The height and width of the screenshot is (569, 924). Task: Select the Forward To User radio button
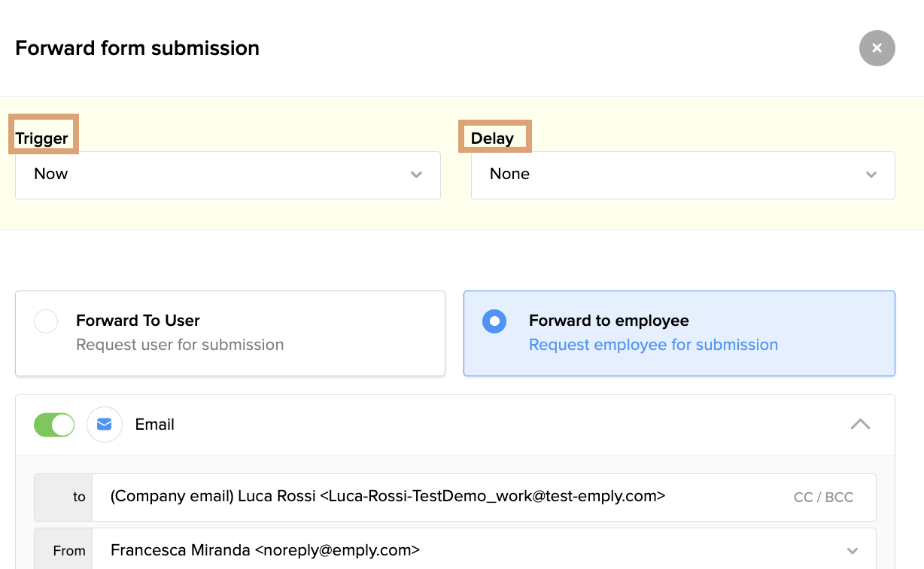(46, 321)
